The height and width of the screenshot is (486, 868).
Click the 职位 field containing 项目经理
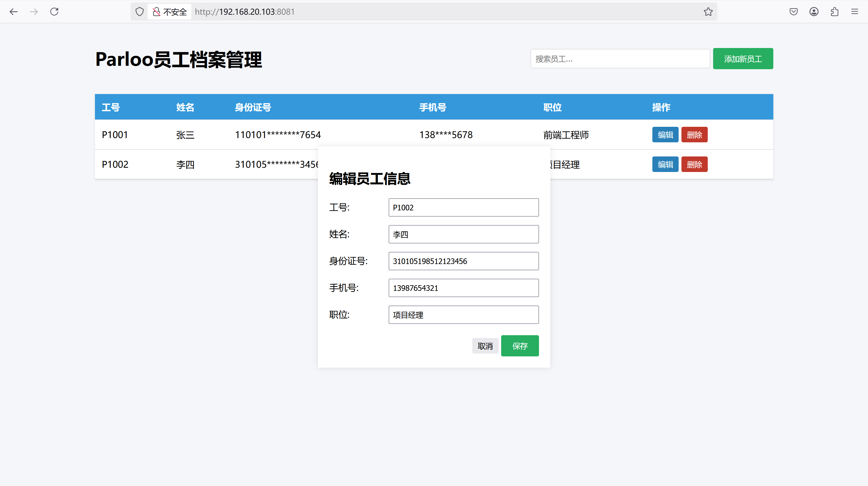[x=464, y=315]
